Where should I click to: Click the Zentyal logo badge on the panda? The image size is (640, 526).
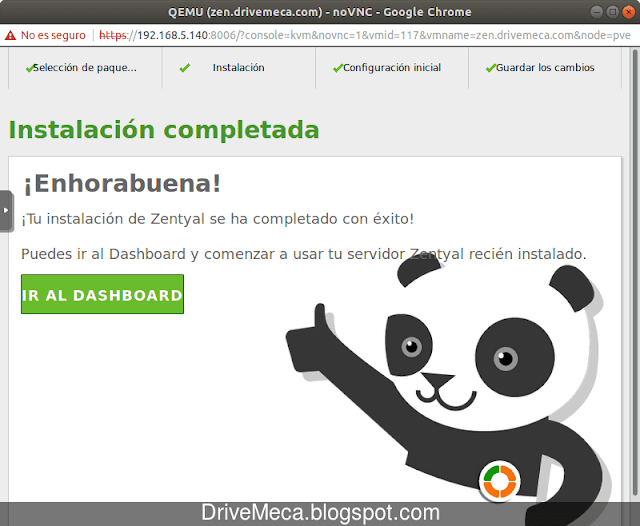click(499, 481)
